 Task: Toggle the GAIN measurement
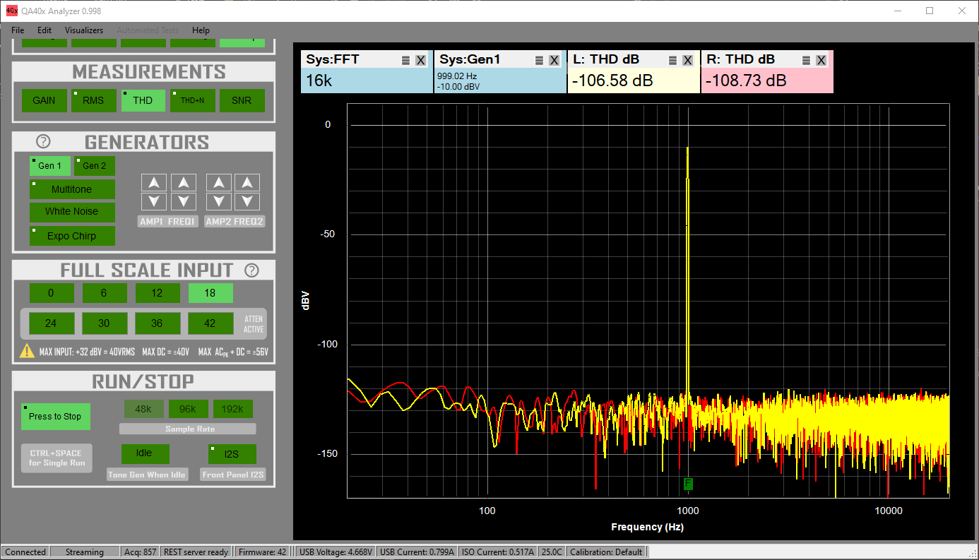(x=44, y=100)
